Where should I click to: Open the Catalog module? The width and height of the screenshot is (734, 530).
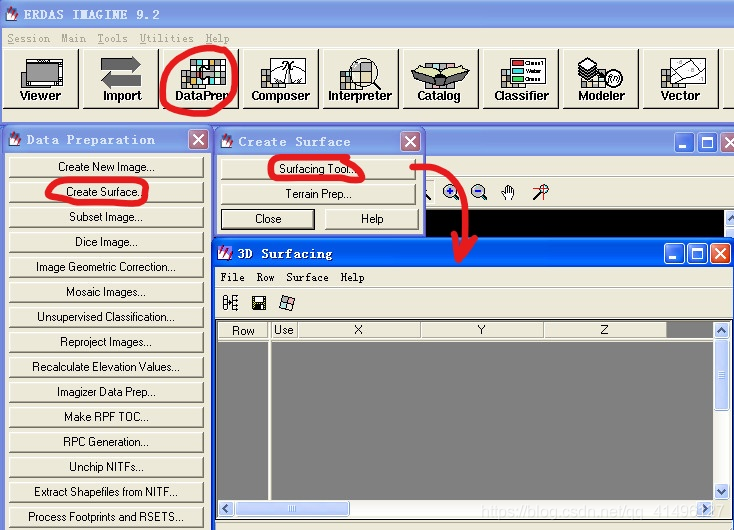[x=440, y=79]
